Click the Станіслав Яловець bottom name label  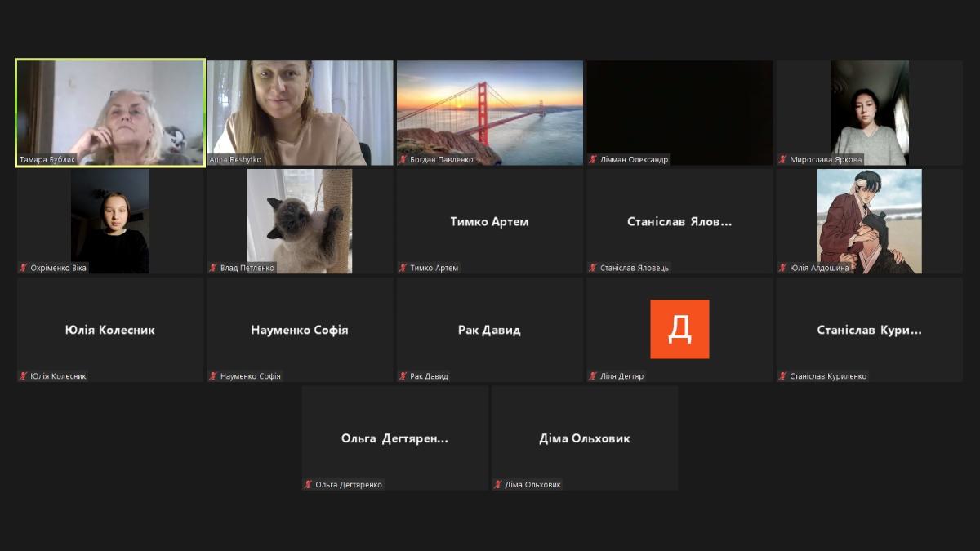point(635,268)
